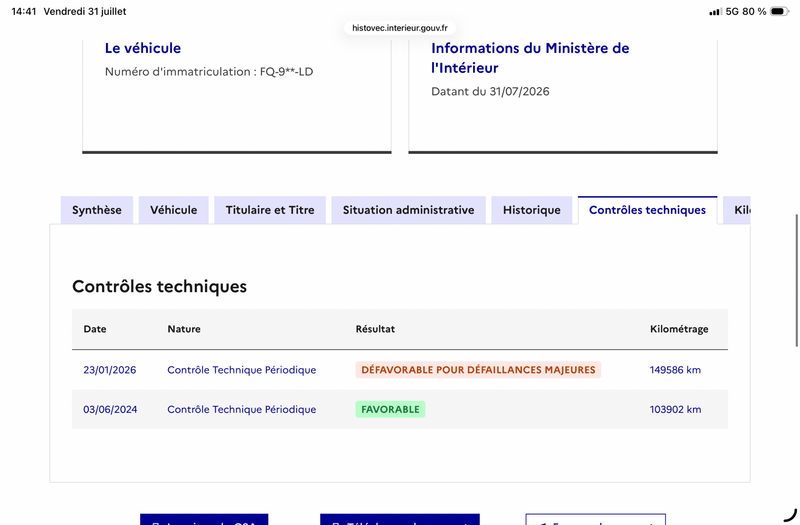The height and width of the screenshot is (525, 800).
Task: Click Informations du Ministère de l'Intérieur heading
Action: point(530,58)
